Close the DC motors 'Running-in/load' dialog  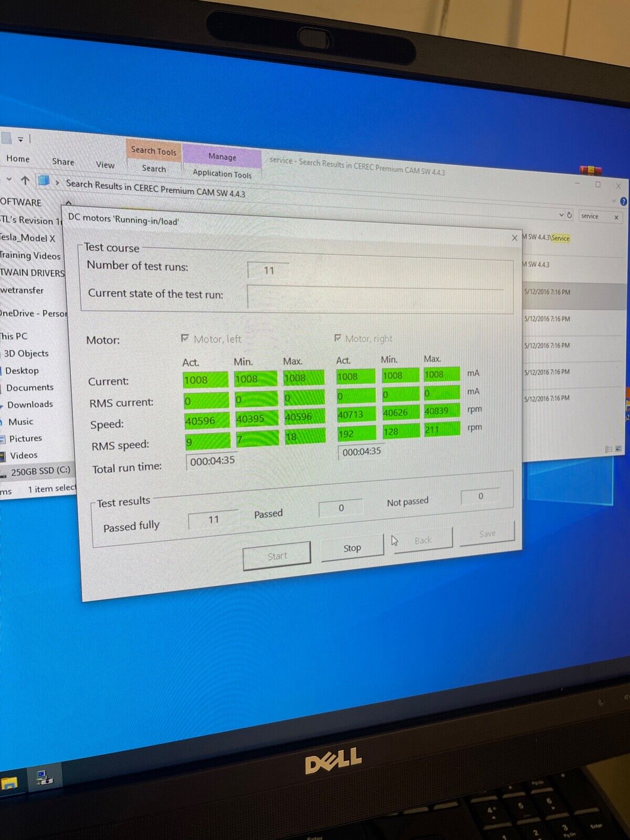(514, 238)
